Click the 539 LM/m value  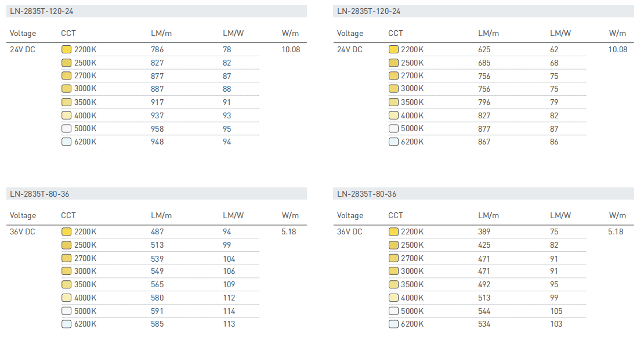point(157,259)
